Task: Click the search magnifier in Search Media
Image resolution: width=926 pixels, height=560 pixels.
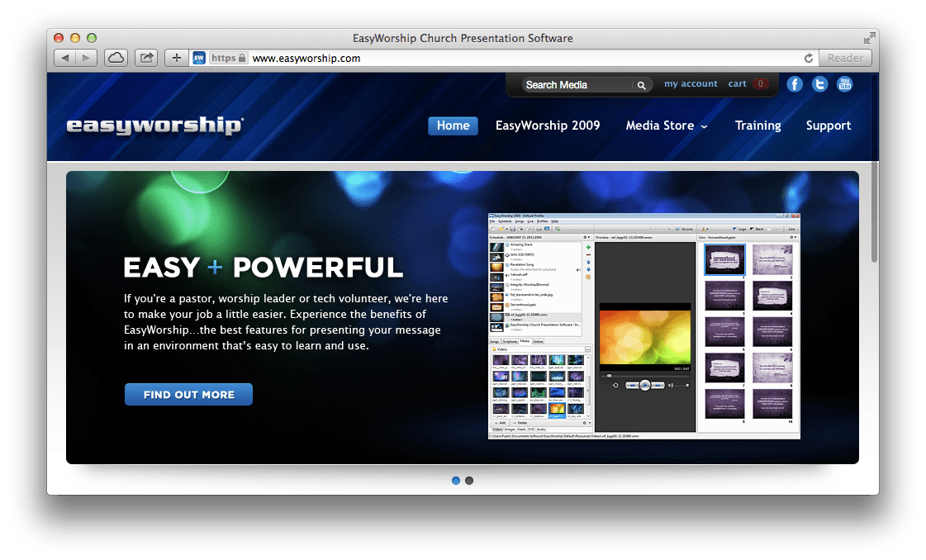Action: [x=642, y=85]
